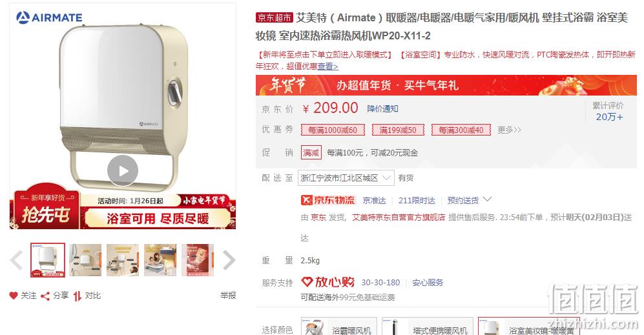Screen dimensions: 644x335
Task: Open the 艾美特京东自营官方旗舰店 store link
Action: point(399,218)
